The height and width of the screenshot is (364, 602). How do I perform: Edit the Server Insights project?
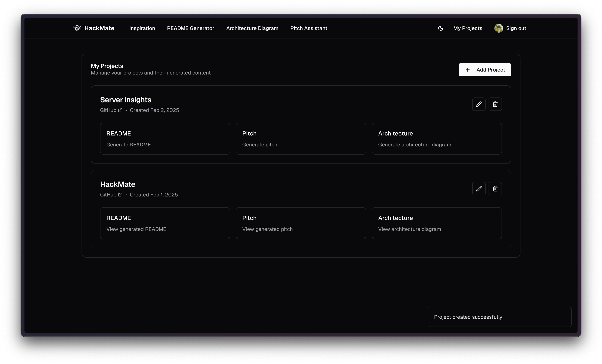click(479, 104)
